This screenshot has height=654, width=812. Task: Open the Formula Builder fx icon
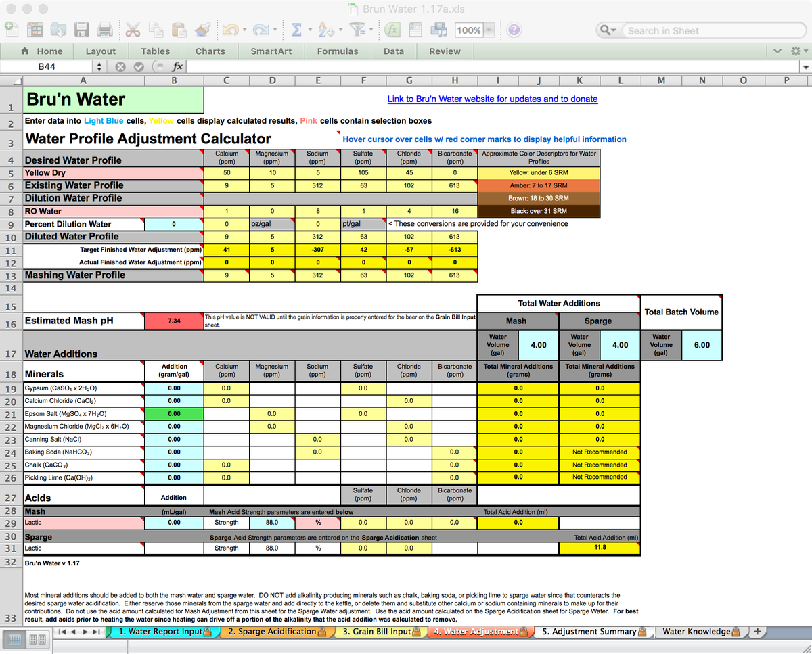click(392, 30)
